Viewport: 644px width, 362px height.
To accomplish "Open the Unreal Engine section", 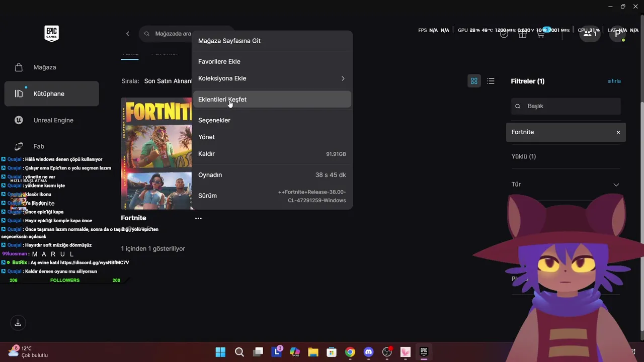I will [51, 120].
